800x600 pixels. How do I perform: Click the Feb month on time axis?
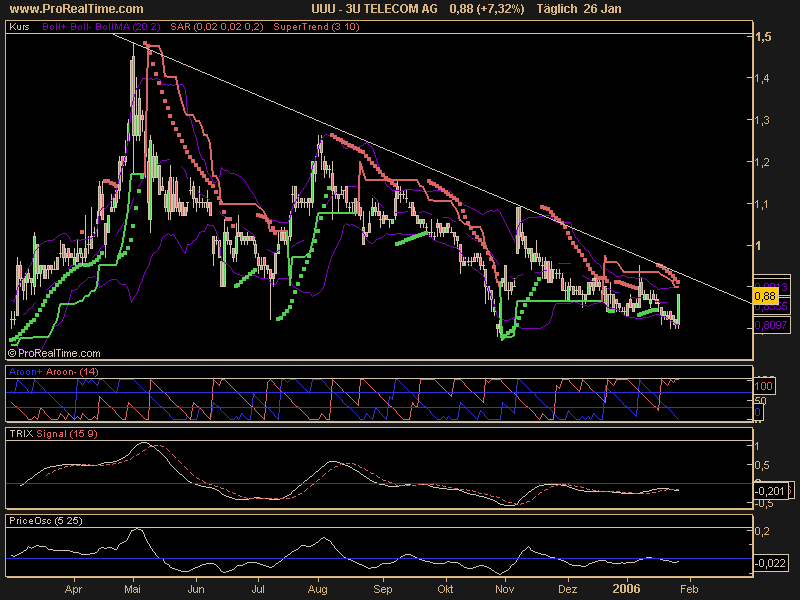click(x=689, y=589)
